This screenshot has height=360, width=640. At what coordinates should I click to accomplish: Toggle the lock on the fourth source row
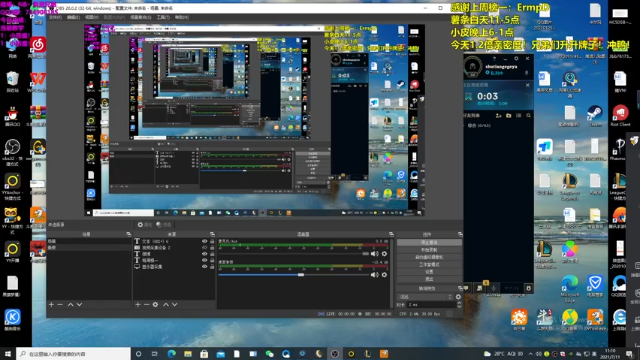tap(212, 260)
